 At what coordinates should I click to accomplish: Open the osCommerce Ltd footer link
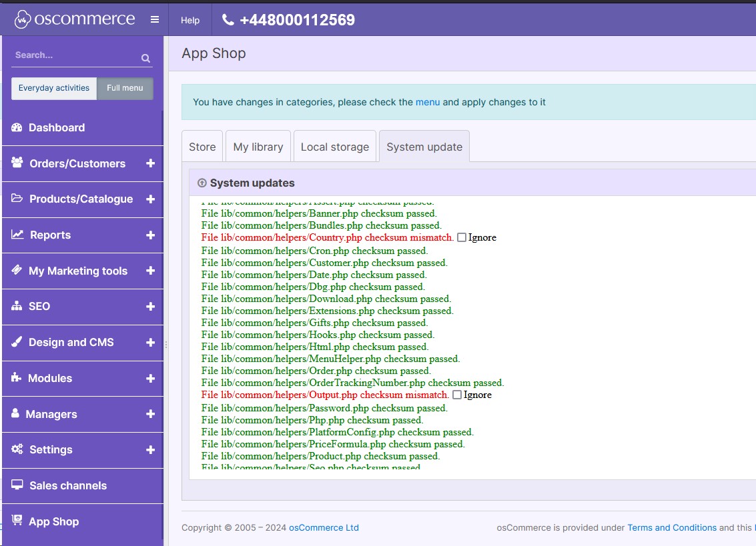[x=324, y=528]
